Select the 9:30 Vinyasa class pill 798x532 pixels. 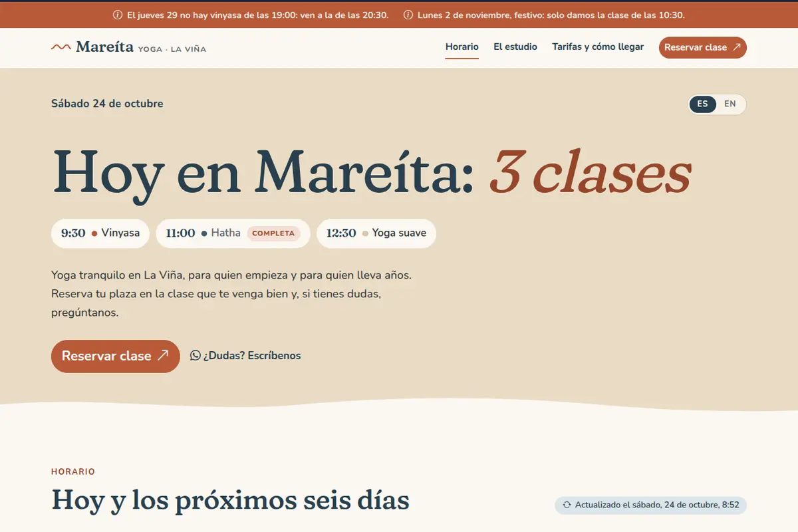click(100, 233)
